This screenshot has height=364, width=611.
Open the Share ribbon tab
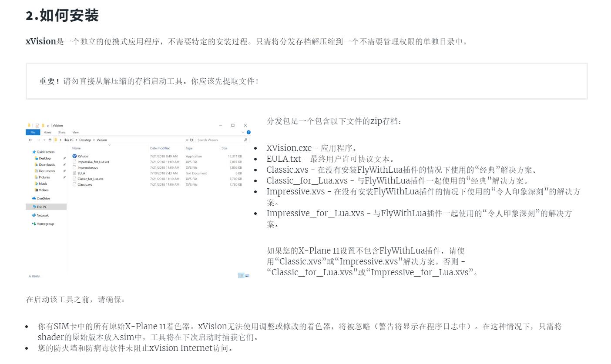(62, 132)
